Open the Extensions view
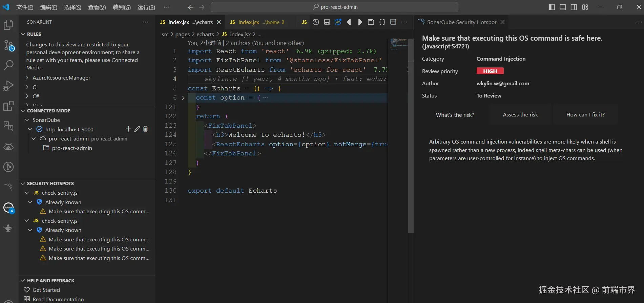The width and height of the screenshot is (644, 303). pyautogui.click(x=8, y=106)
